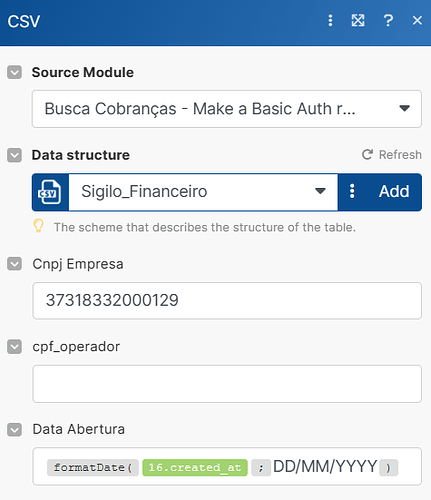Click the Source Module label

pos(83,72)
